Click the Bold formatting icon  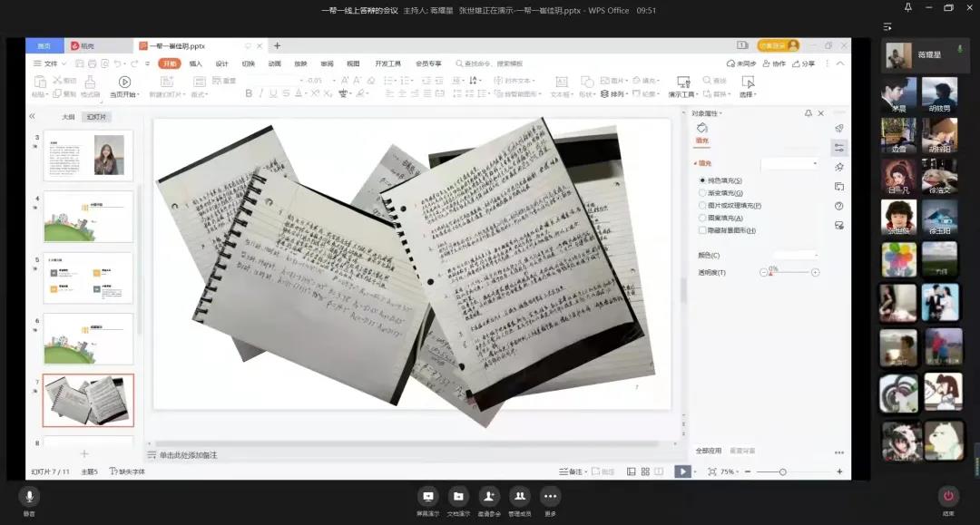coord(249,93)
